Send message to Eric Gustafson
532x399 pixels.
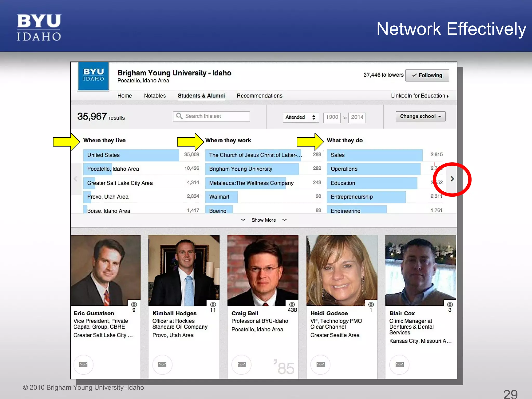click(83, 364)
